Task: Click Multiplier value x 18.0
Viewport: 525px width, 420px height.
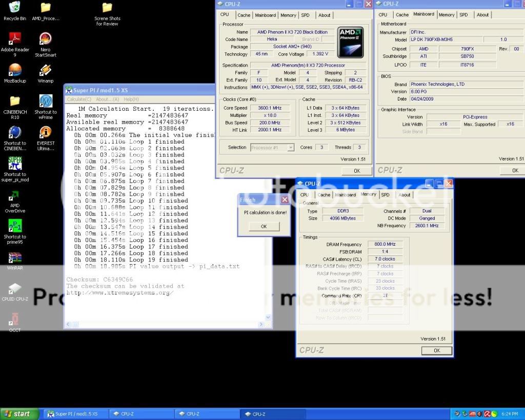Action: 270,115
